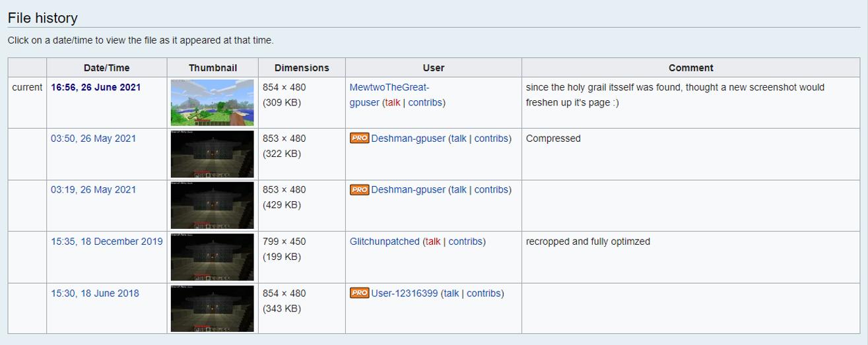
Task: View file as of 15:30, 18 June 2018
Action: coord(95,294)
